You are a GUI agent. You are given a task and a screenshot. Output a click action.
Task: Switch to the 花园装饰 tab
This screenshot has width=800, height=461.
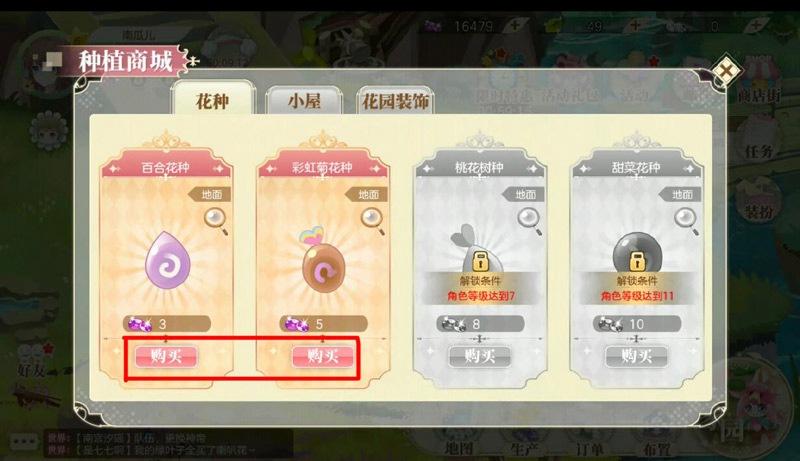(395, 101)
